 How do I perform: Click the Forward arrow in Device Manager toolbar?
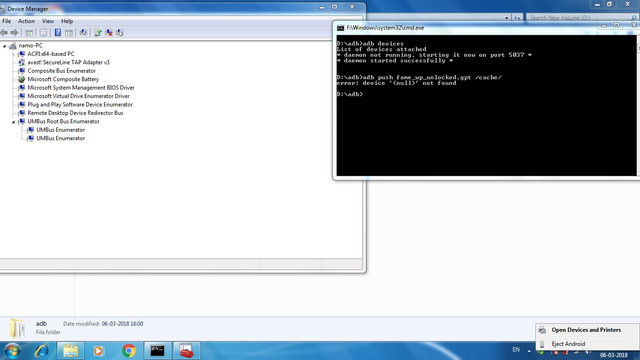click(14, 33)
